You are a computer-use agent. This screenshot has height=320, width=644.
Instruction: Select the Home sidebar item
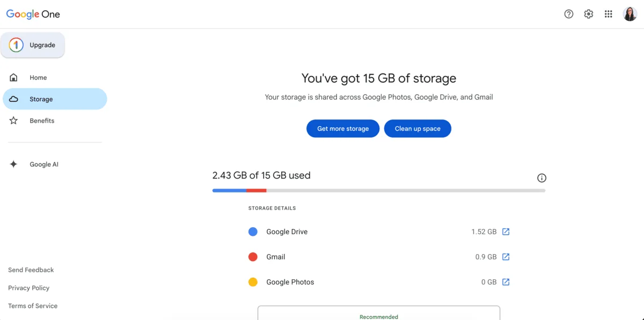[38, 77]
